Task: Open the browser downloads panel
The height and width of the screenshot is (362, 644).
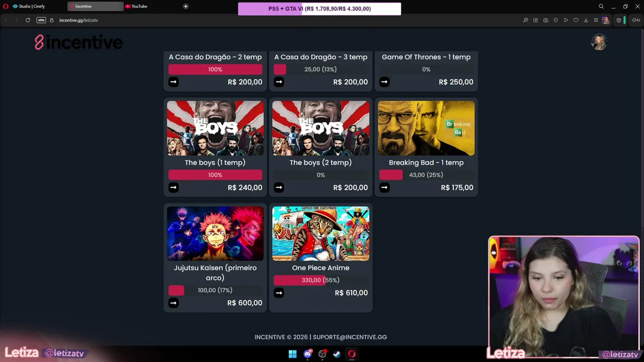Action: click(x=586, y=20)
